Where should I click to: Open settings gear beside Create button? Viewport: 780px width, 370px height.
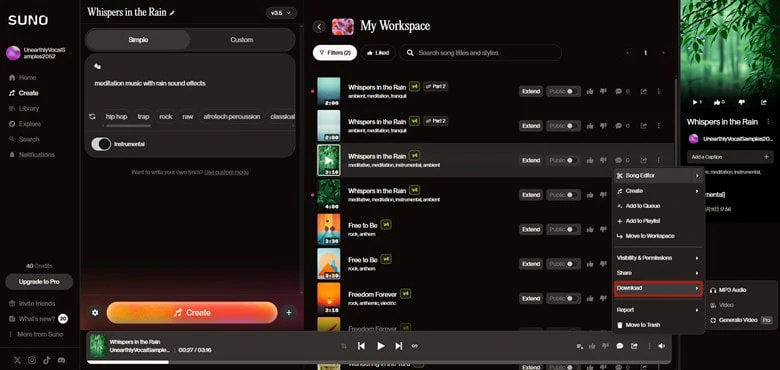[x=95, y=313]
